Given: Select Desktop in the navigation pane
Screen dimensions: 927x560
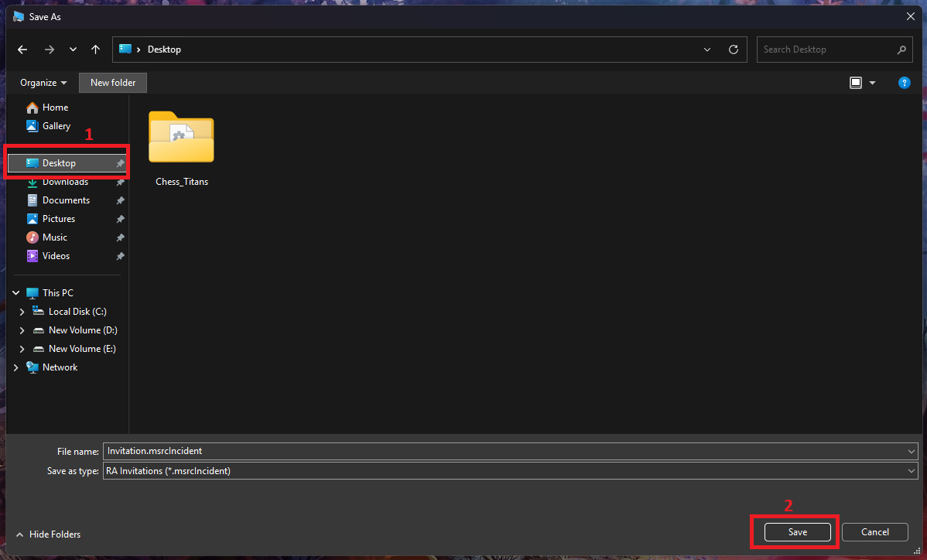Looking at the screenshot, I should click(x=67, y=163).
